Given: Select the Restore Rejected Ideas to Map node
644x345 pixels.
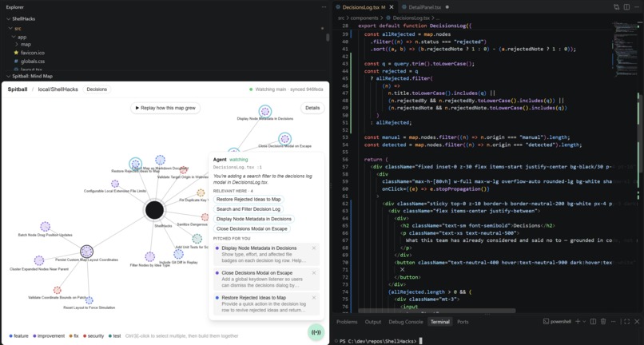Looking at the screenshot, I should coord(135,164).
